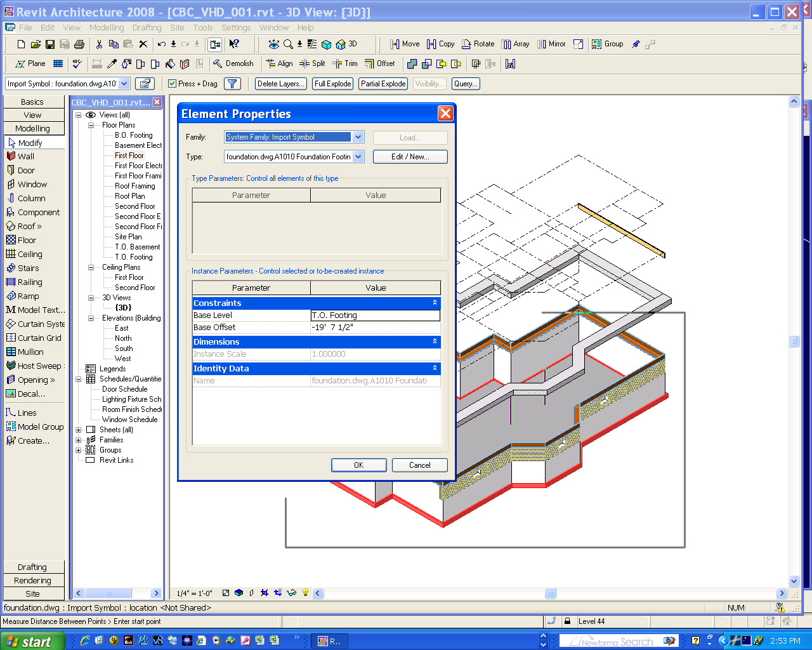Click the Demolish hammer tool
The image size is (812, 650).
(x=233, y=63)
